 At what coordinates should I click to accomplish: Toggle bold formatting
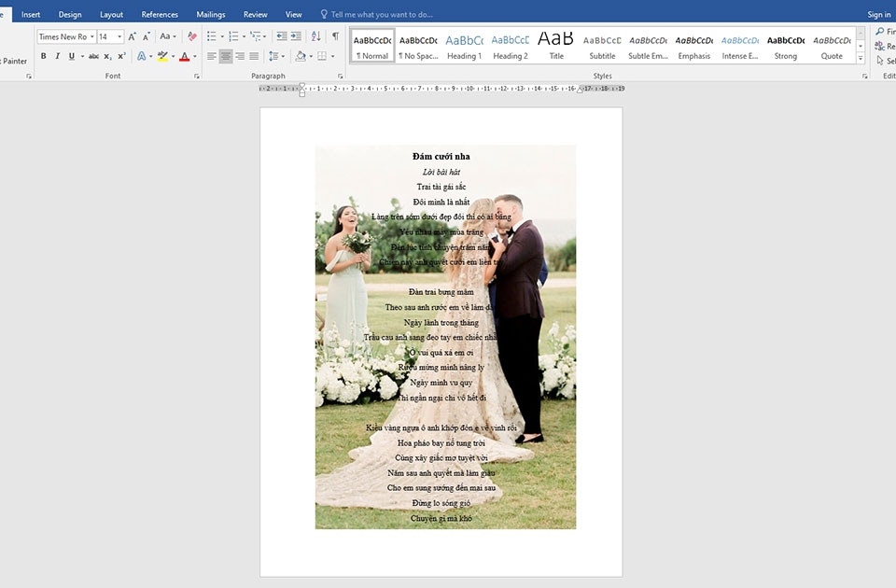point(43,56)
